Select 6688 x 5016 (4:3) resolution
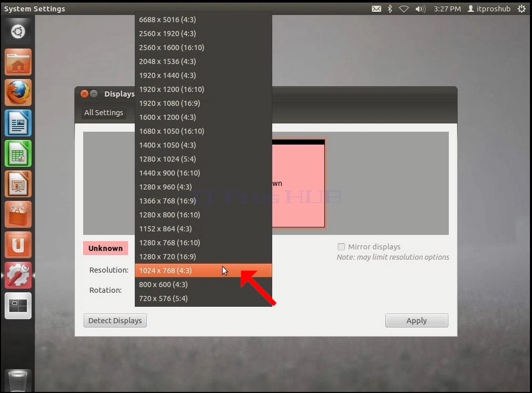 (203, 20)
